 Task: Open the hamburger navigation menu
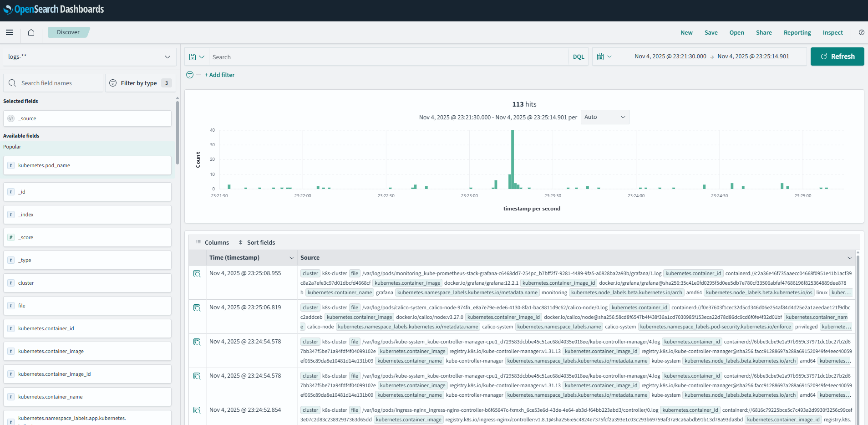(x=10, y=32)
